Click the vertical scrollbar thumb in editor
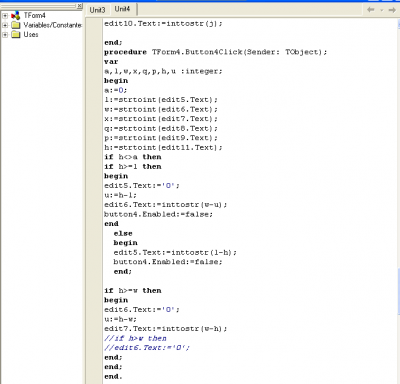The image size is (400, 384). 399,292
